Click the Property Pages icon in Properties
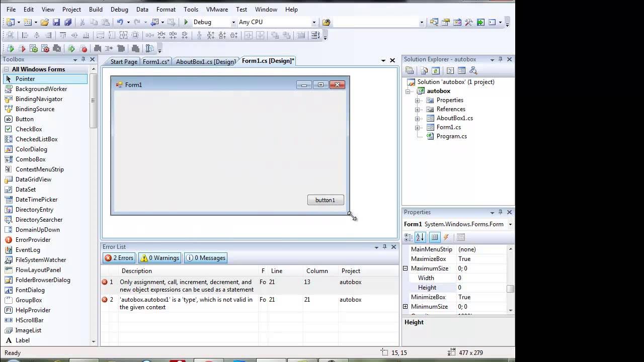 pyautogui.click(x=460, y=237)
